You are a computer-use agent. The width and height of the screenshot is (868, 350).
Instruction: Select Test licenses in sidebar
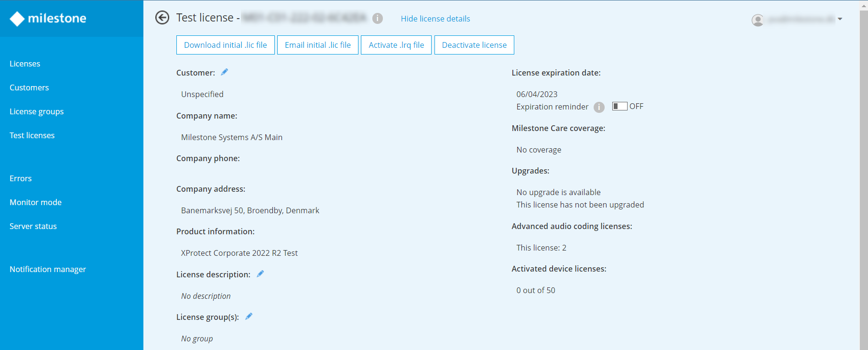32,135
